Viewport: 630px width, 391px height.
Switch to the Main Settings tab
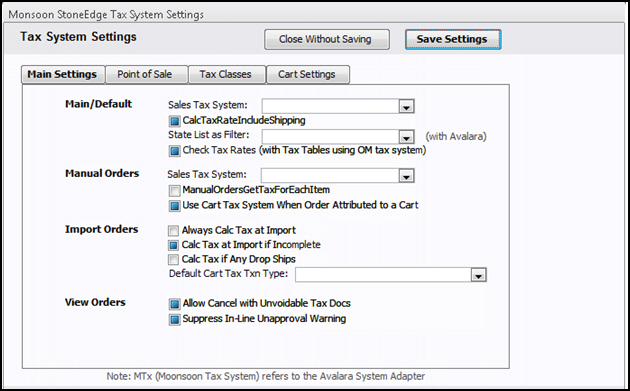(63, 74)
